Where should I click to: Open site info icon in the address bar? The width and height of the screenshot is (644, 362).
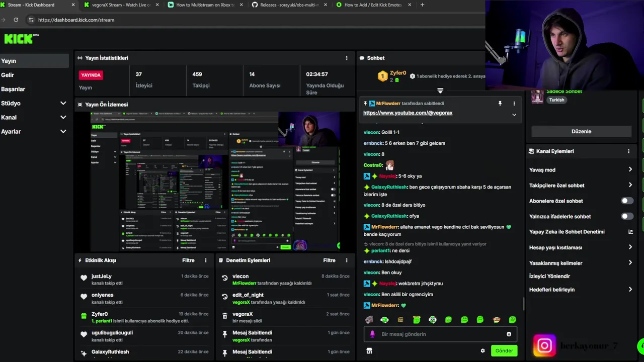31,20
